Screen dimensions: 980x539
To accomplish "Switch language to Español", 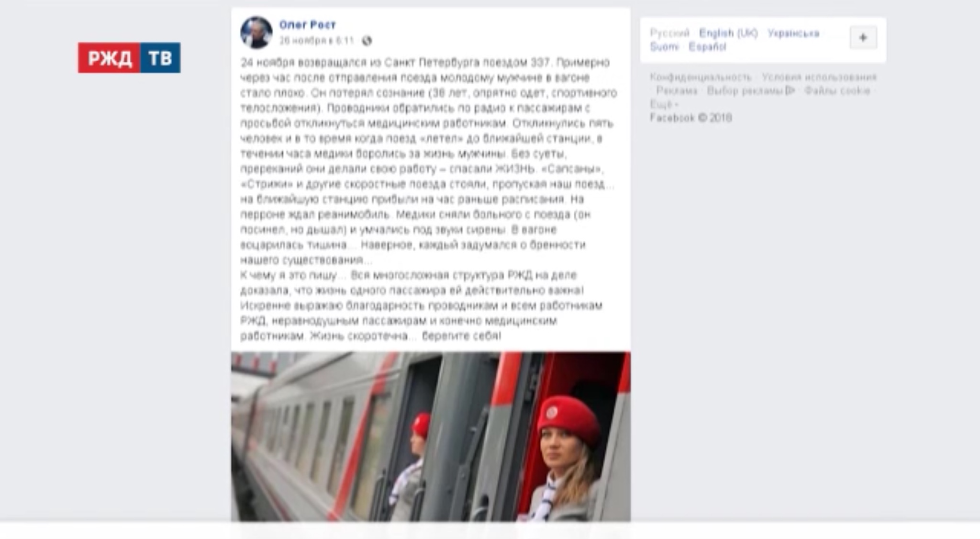I will coord(707,47).
